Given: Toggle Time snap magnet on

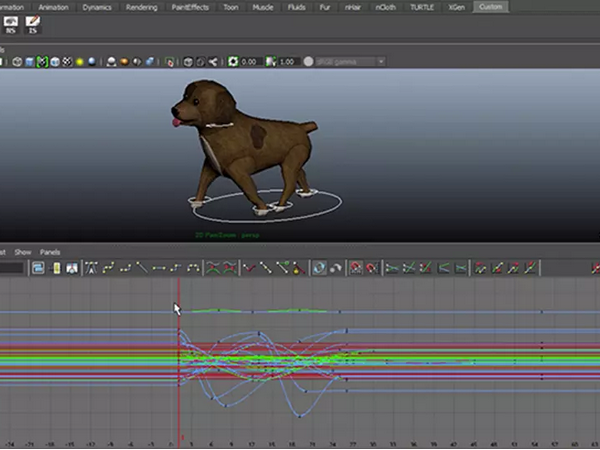Looking at the screenshot, I should coord(355,268).
